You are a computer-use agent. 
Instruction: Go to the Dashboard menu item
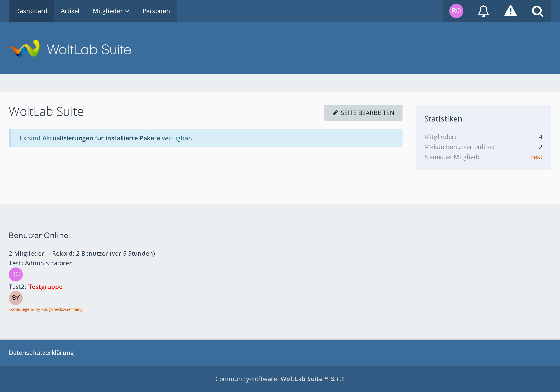31,11
